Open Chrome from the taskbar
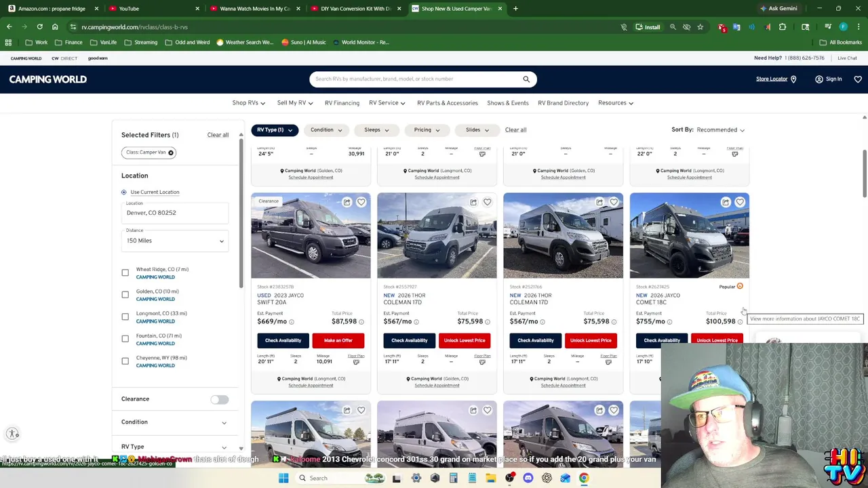Image resolution: width=868 pixels, height=488 pixels. (x=583, y=478)
